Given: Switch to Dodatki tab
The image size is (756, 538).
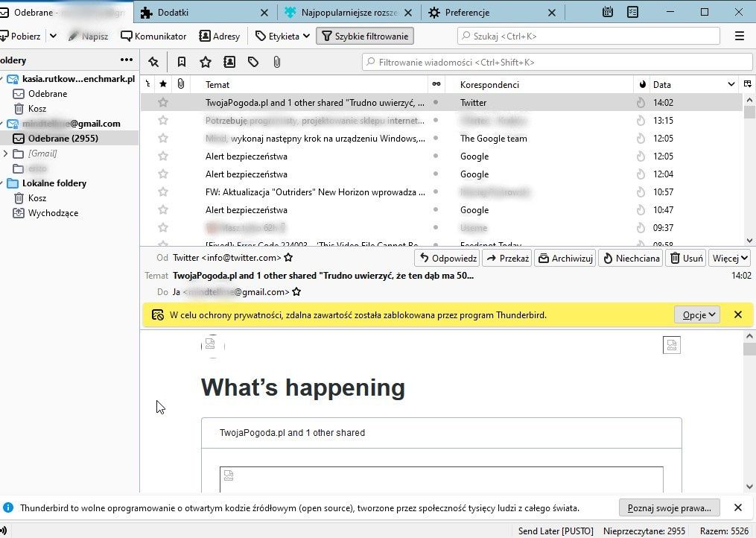Looking at the screenshot, I should coord(173,13).
